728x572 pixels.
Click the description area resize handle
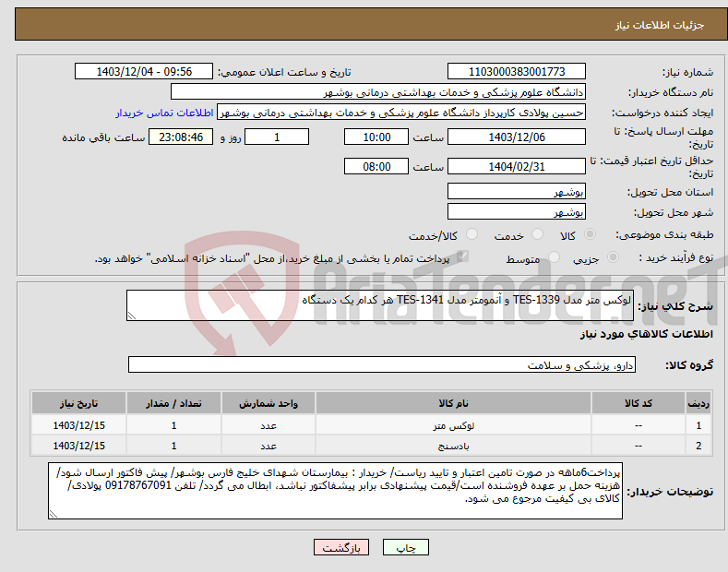[132, 316]
